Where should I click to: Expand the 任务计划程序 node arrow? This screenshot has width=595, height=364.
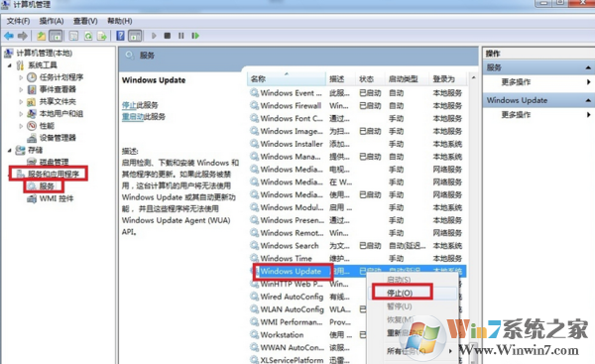(x=21, y=77)
